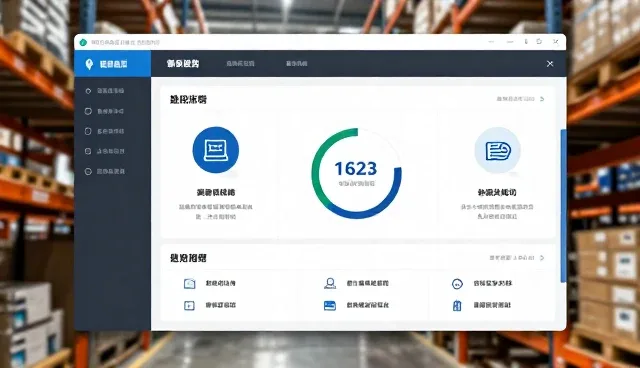Open the second sidebar menu item
640x368 pixels.
[104, 111]
